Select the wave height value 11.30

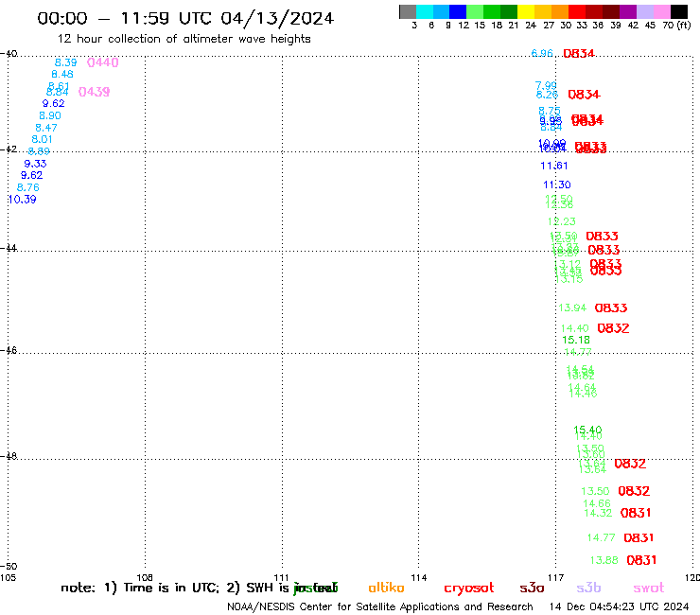point(557,184)
